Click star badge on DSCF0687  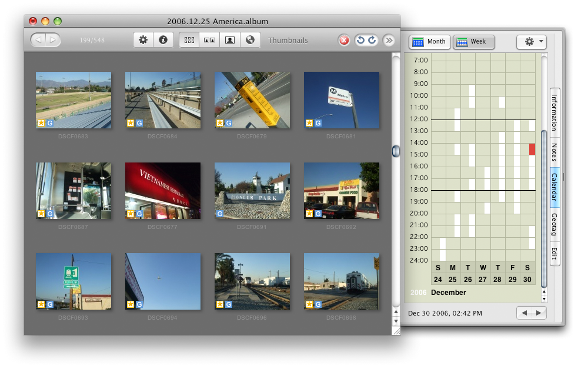tap(41, 214)
